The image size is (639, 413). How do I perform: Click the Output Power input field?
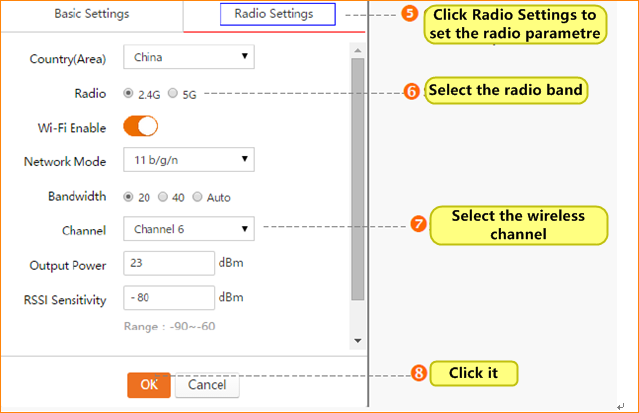point(168,264)
